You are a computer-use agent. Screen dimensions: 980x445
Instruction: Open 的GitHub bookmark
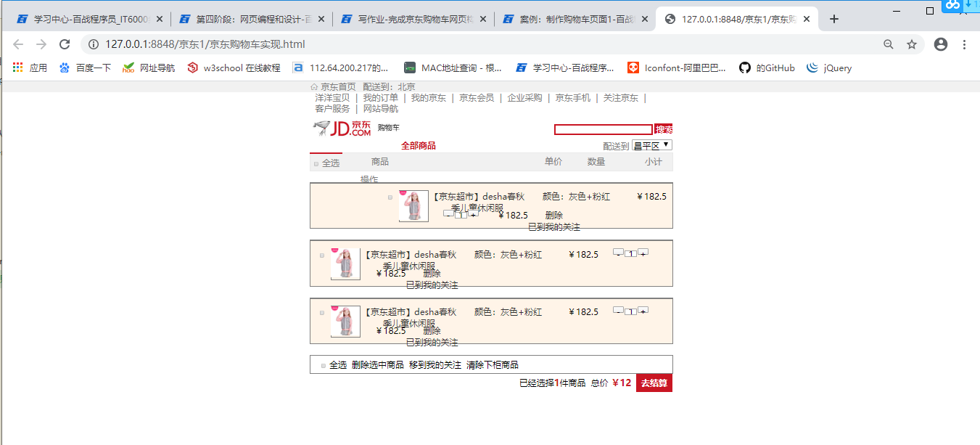point(767,68)
